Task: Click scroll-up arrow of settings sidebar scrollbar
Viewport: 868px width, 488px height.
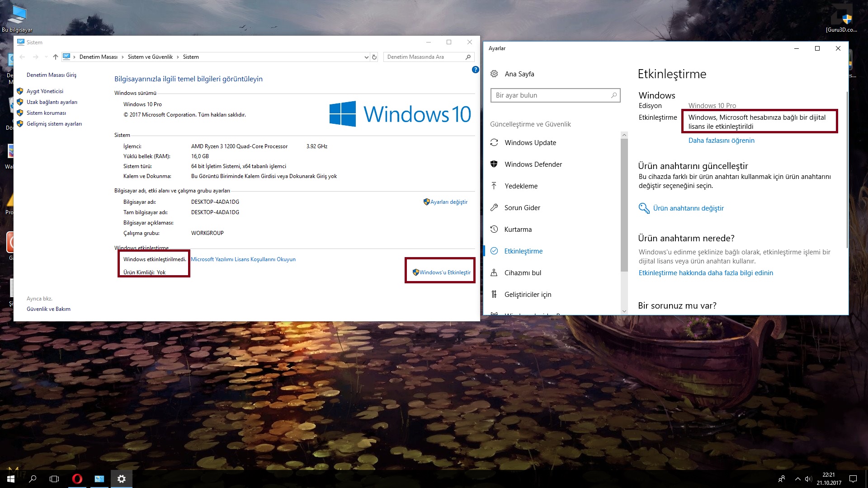Action: click(x=624, y=135)
